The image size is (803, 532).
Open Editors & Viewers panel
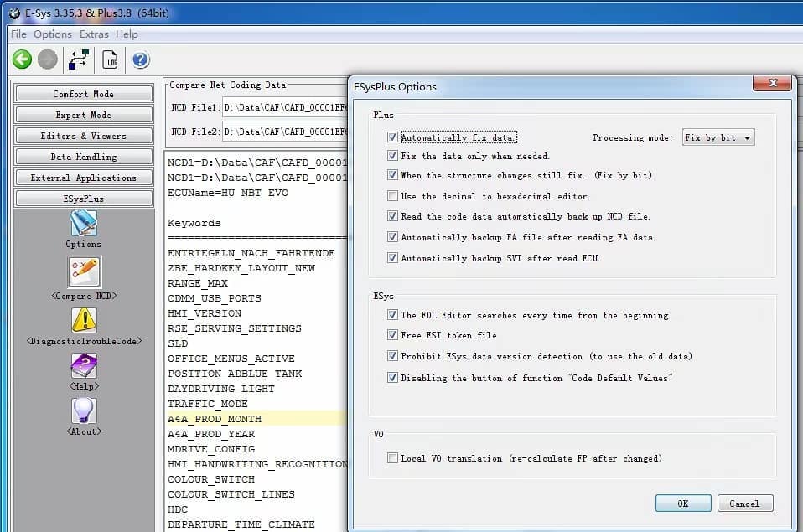pyautogui.click(x=84, y=136)
